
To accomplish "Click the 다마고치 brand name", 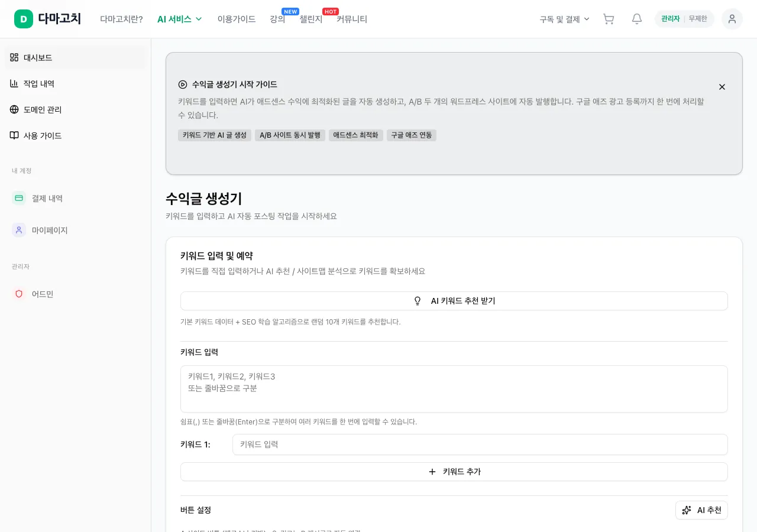I will 59,19.
